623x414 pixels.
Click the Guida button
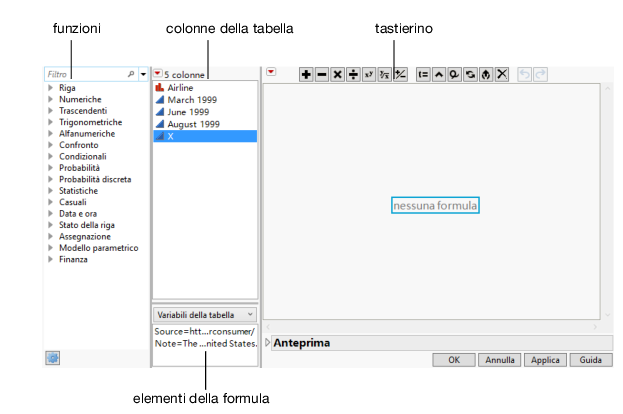point(591,360)
